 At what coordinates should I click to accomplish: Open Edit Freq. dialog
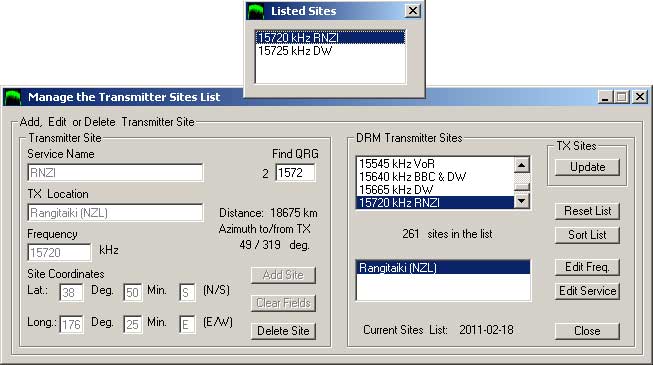[587, 267]
